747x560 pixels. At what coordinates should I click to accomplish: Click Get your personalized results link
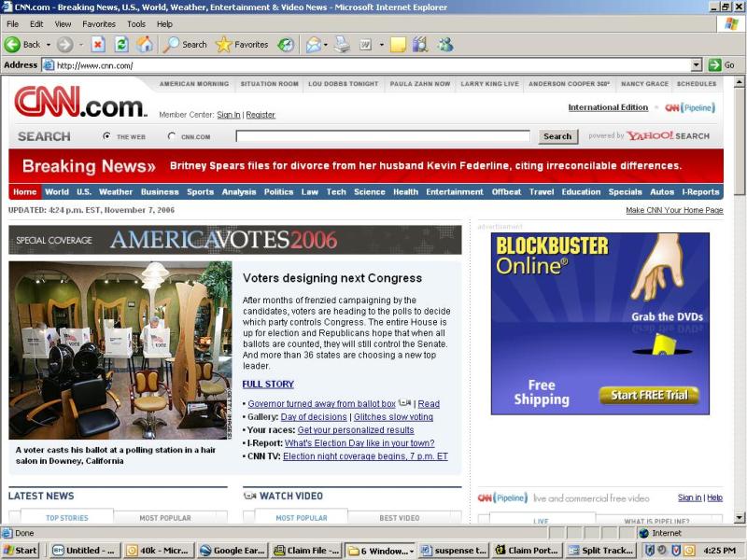coord(356,430)
